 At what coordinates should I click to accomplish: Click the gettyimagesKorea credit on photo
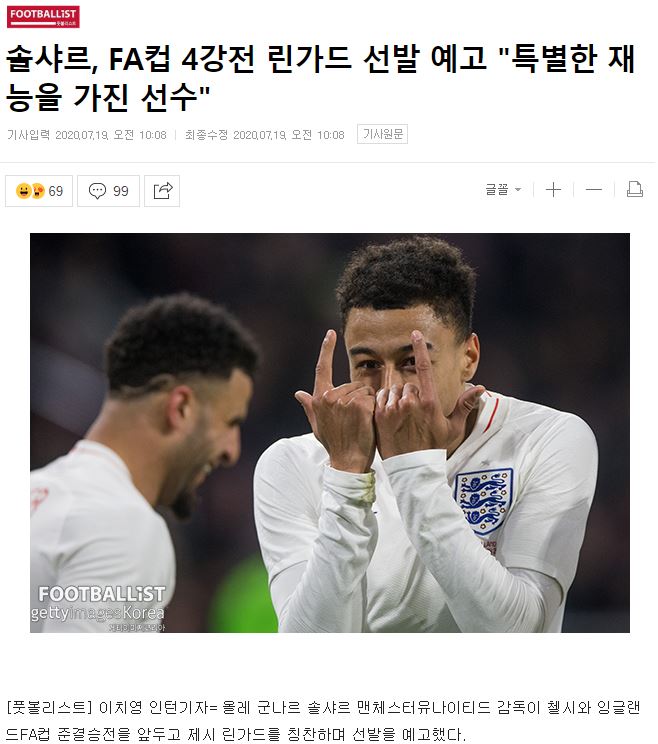pos(97,613)
